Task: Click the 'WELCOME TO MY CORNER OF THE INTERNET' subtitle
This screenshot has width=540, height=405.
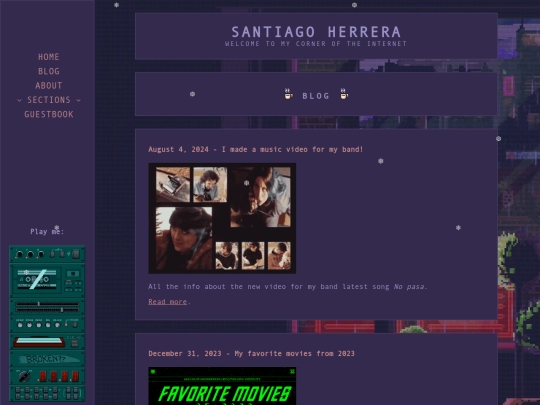Action: 316,44
